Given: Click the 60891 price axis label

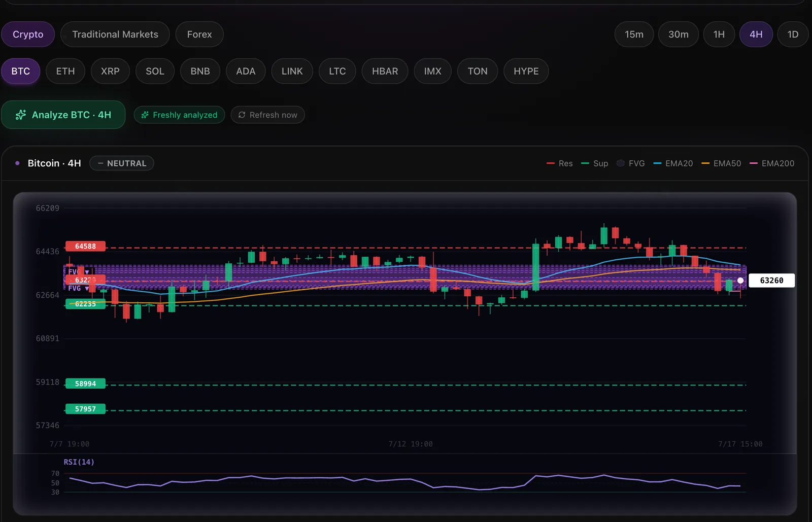Looking at the screenshot, I should [47, 338].
